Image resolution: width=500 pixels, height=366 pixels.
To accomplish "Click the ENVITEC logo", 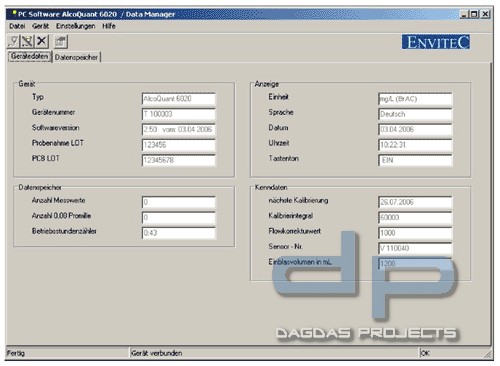I will [435, 42].
